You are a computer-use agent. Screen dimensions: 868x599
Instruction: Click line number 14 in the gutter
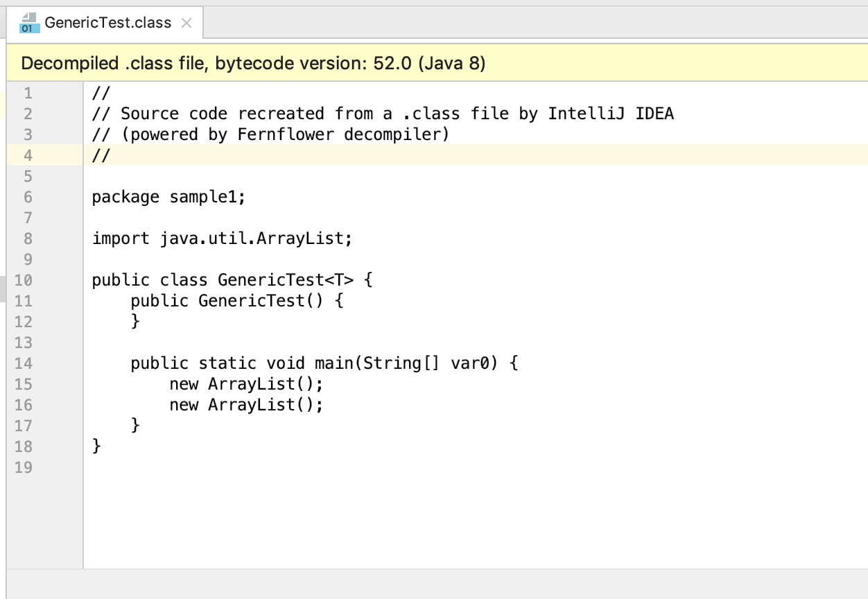coord(23,363)
